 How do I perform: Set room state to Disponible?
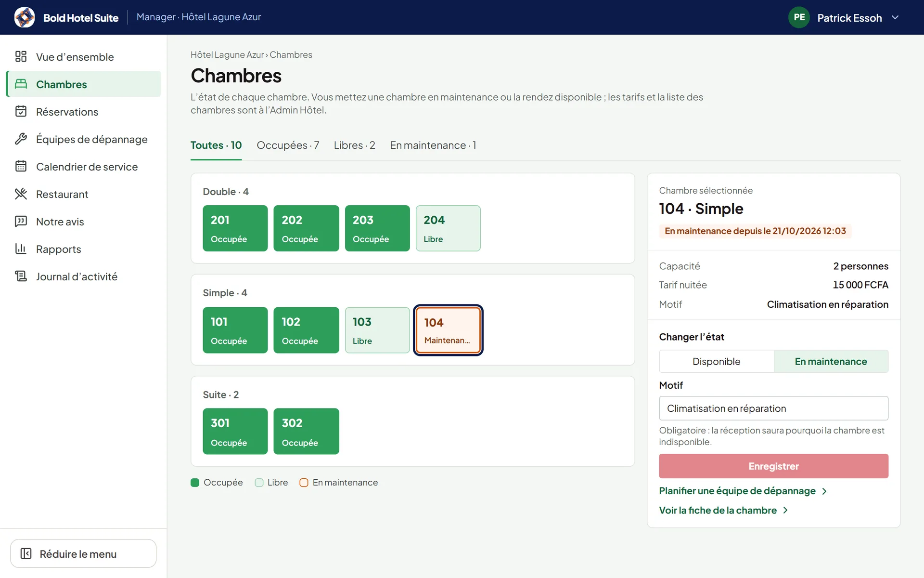click(x=716, y=361)
